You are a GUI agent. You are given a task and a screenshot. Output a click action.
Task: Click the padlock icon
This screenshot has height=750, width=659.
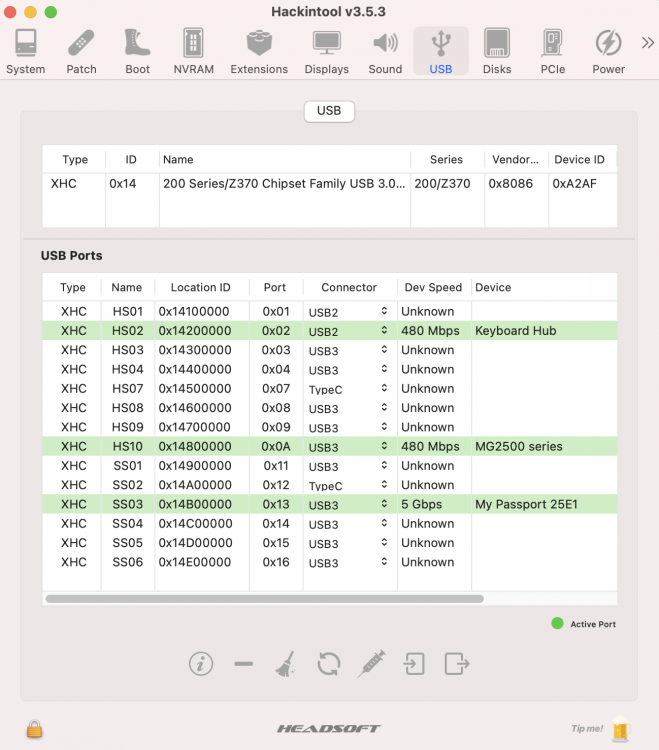click(x=34, y=729)
